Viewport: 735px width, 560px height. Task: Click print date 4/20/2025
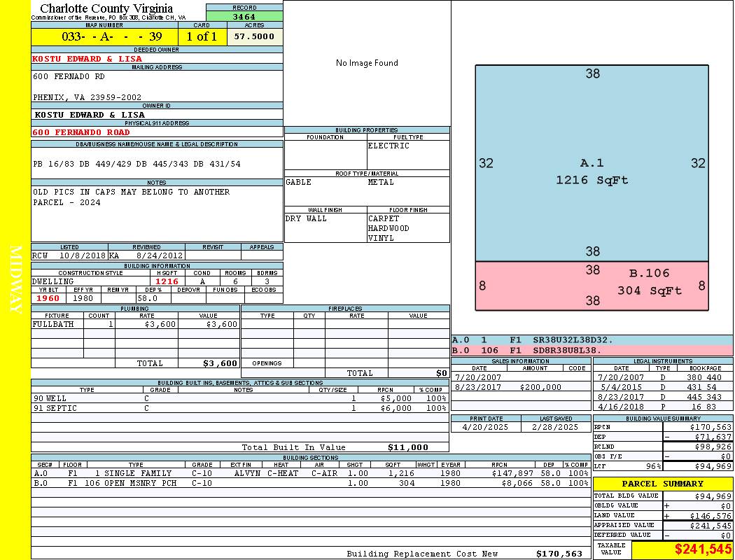[485, 428]
